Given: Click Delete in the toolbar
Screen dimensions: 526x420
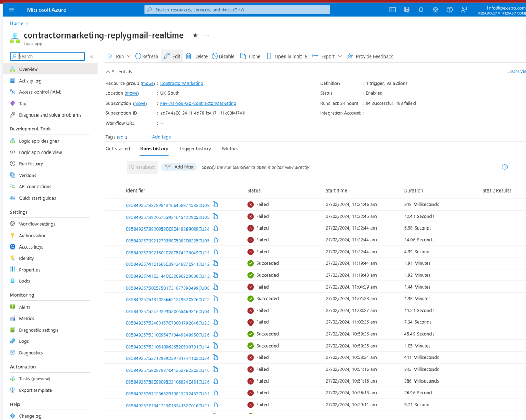Looking at the screenshot, I should (x=197, y=56).
